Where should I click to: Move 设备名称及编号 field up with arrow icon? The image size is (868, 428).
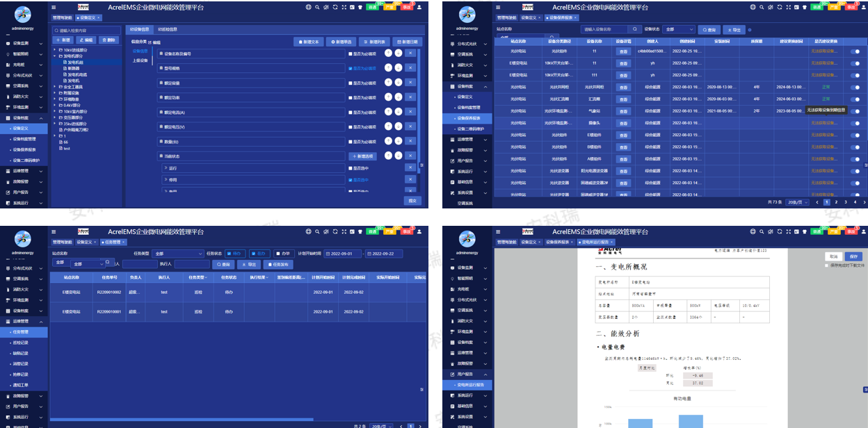(x=388, y=53)
